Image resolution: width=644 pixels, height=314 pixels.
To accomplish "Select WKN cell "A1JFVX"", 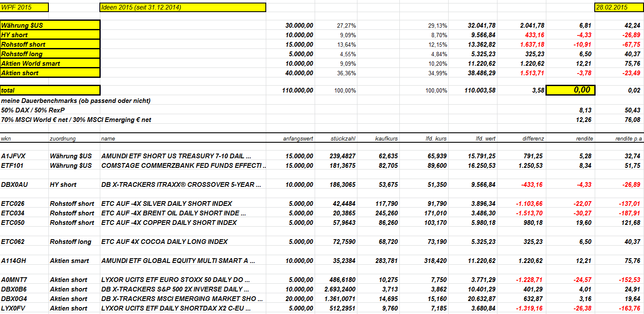I will click(x=13, y=156).
